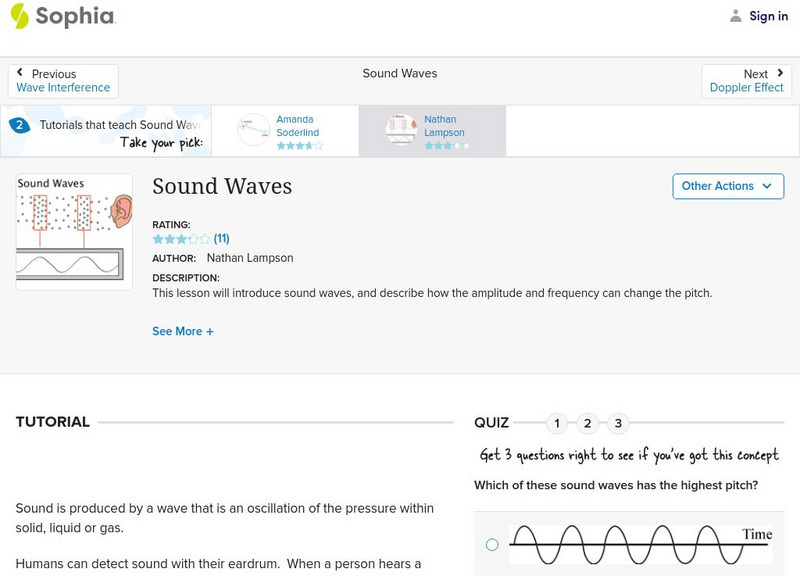Go to quiz question 1

click(557, 423)
